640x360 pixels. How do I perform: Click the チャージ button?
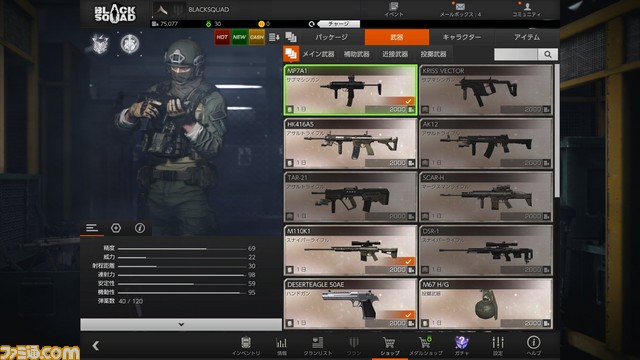click(x=338, y=24)
